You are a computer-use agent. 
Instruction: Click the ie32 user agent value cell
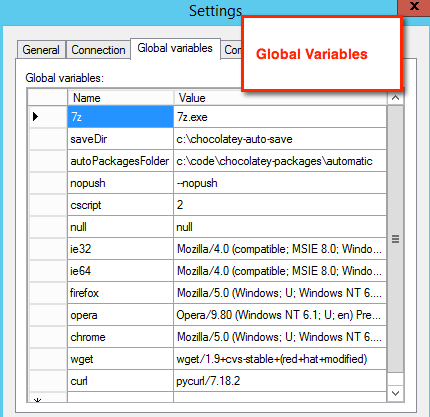point(280,249)
